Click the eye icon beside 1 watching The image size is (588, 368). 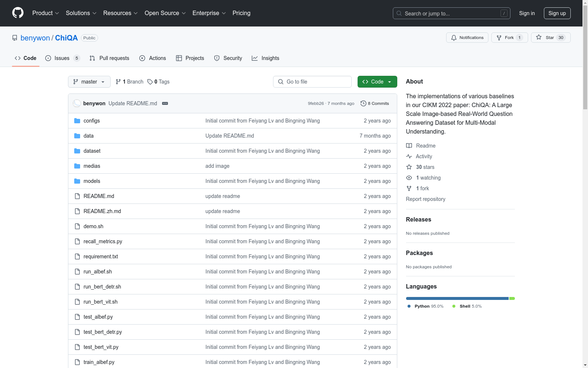coord(409,178)
